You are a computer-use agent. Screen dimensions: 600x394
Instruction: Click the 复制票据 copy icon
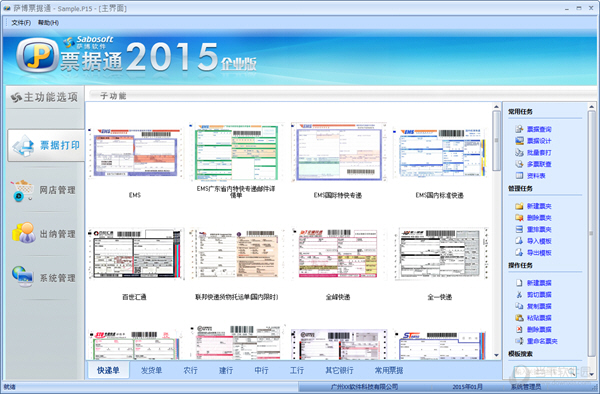tap(519, 306)
